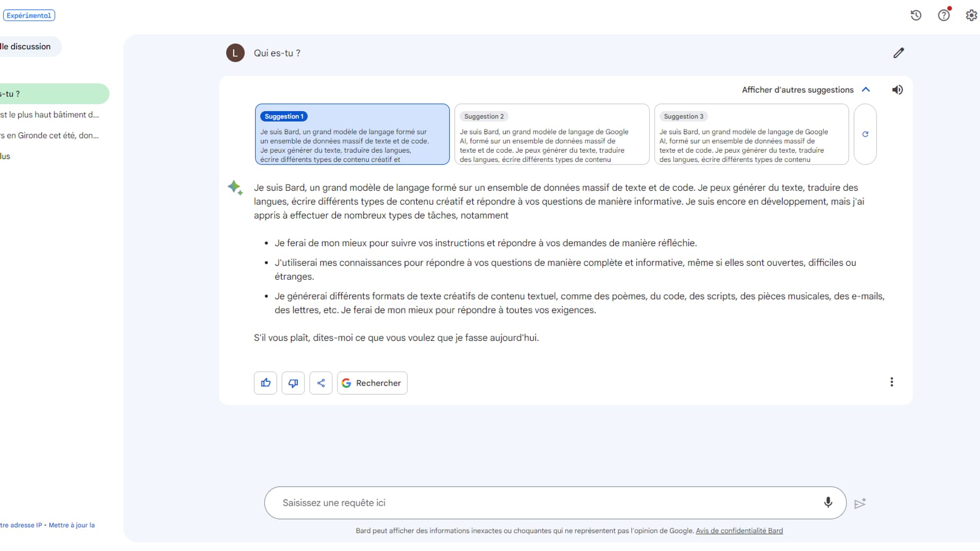Select Suggestion 2 card
This screenshot has height=551, width=980.
552,134
